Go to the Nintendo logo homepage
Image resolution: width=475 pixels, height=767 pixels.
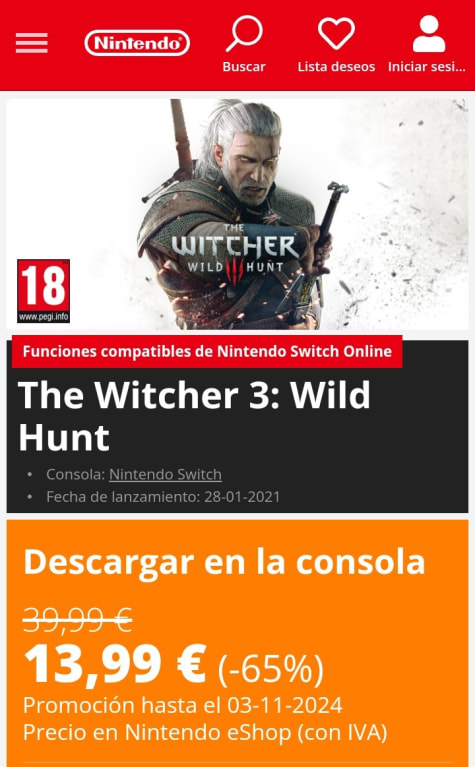(137, 43)
